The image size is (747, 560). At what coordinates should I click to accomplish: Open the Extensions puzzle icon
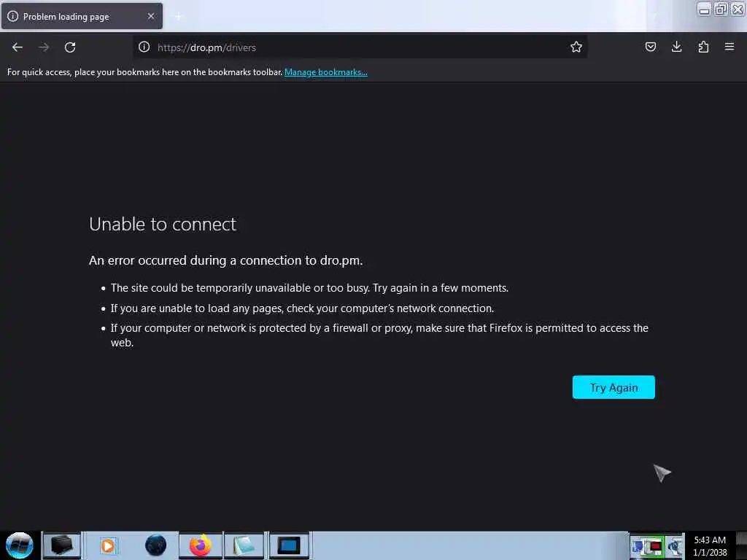(703, 47)
